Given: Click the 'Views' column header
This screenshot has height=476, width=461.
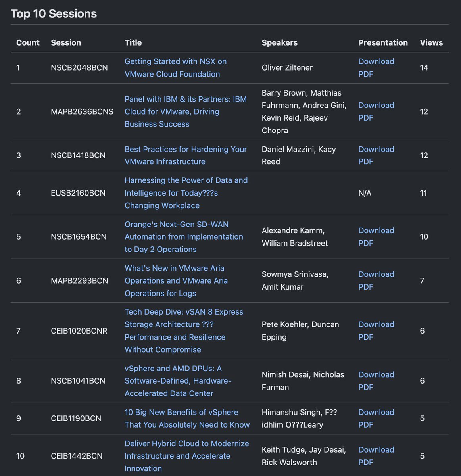Looking at the screenshot, I should 431,42.
